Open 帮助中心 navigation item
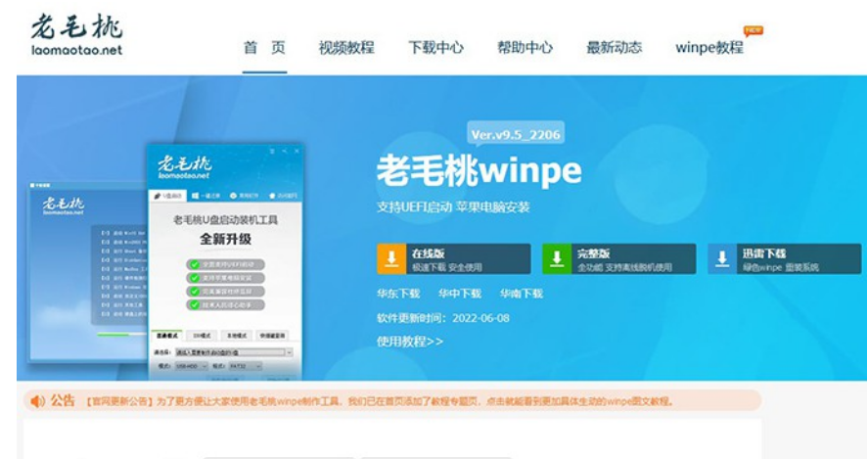This screenshot has width=868, height=459. click(x=525, y=48)
